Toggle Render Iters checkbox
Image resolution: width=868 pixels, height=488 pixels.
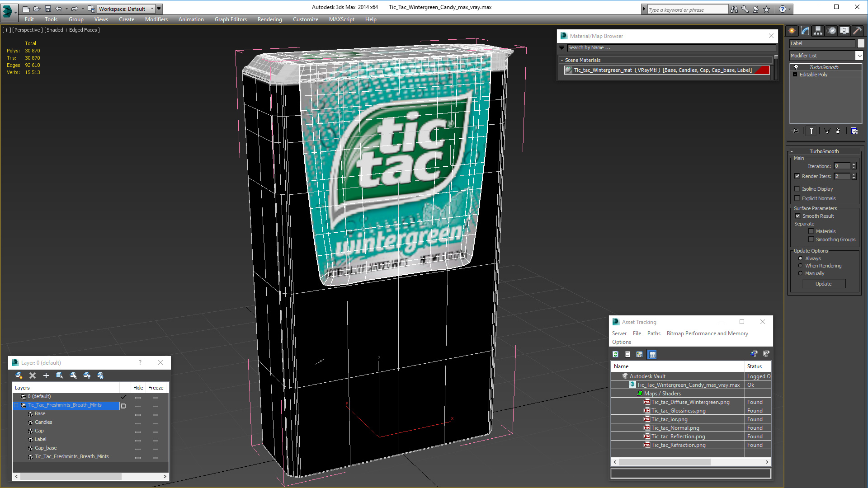coord(797,176)
